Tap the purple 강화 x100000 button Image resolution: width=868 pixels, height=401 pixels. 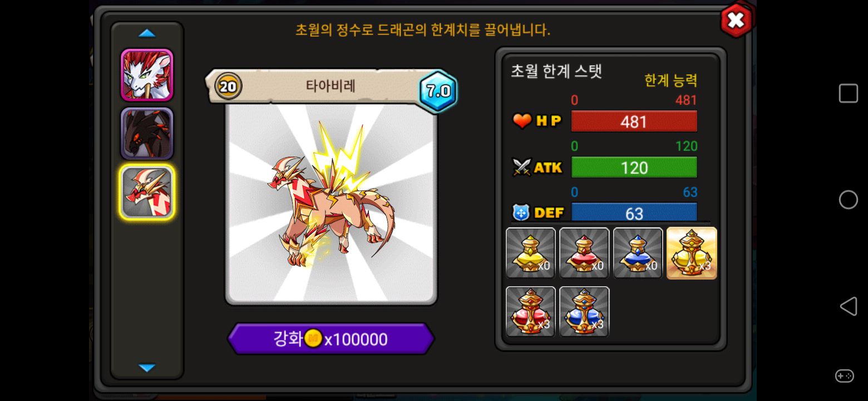331,339
